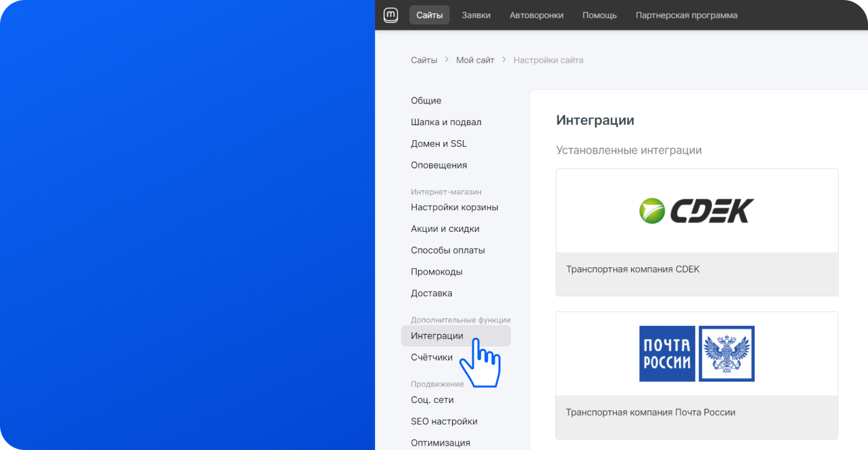Image resolution: width=868 pixels, height=450 pixels.
Task: Open the Сайты top menu tab
Action: (x=430, y=15)
